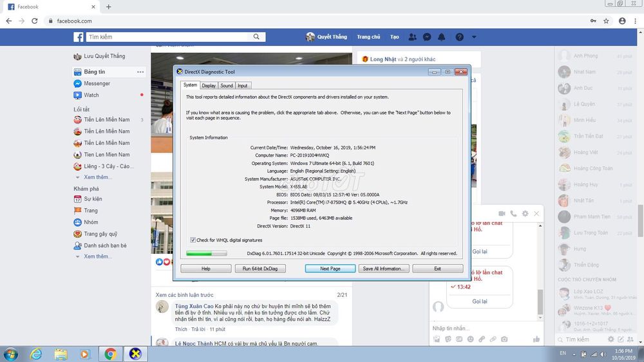This screenshot has width=644, height=362.
Task: Open Friend requests icon in Facebook header
Action: click(x=412, y=37)
